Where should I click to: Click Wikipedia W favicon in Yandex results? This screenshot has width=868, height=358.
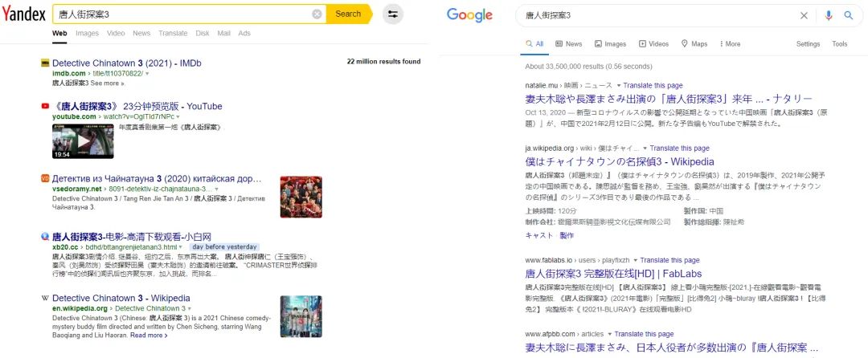pyautogui.click(x=45, y=299)
